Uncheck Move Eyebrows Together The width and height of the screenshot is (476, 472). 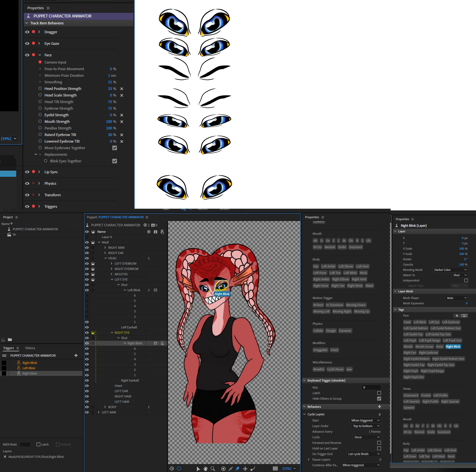pos(114,148)
